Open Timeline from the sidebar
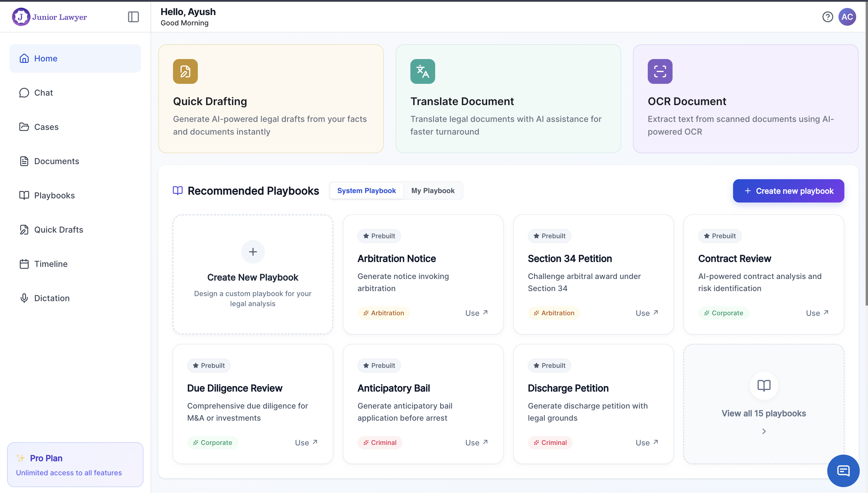This screenshot has width=868, height=493. point(75,264)
